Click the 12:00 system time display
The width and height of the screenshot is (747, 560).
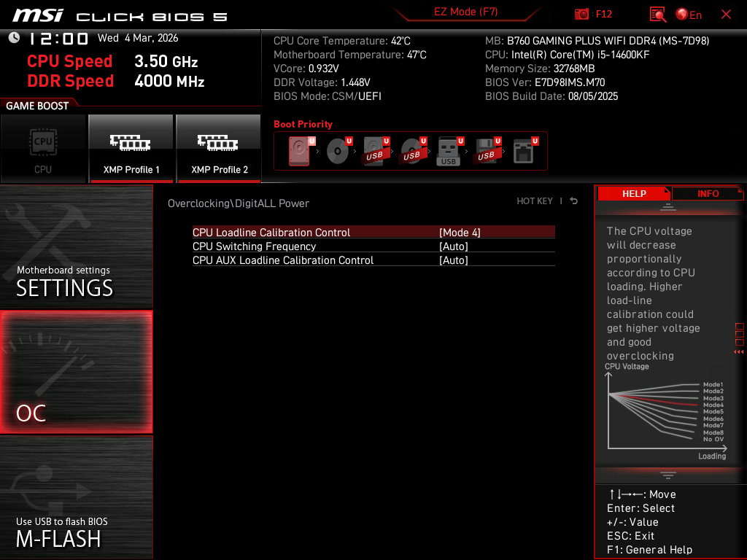click(58, 39)
